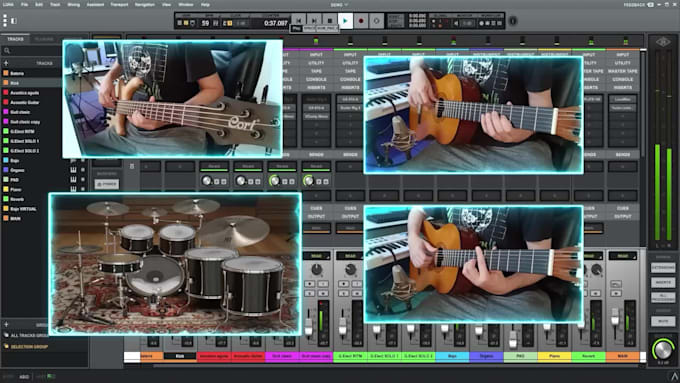This screenshot has width=680, height=383.
Task: Select G.Elect SOLO 1 in track list
Action: pos(25,141)
